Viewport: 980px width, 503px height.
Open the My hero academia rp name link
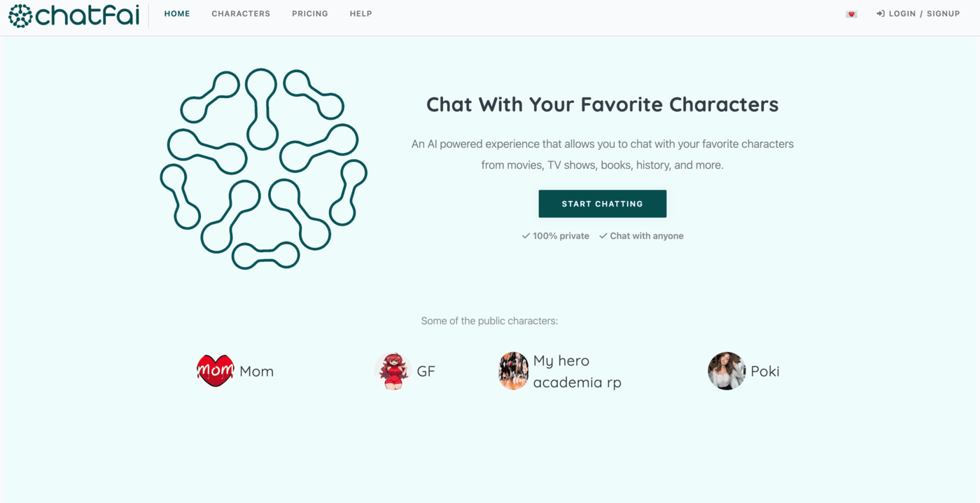577,371
